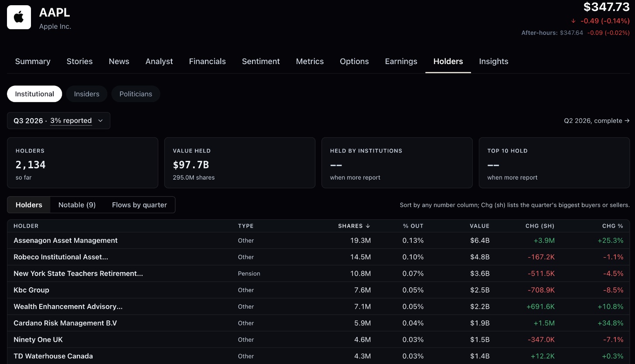Open the Kbc Group holder
635x364 pixels.
(318, 290)
